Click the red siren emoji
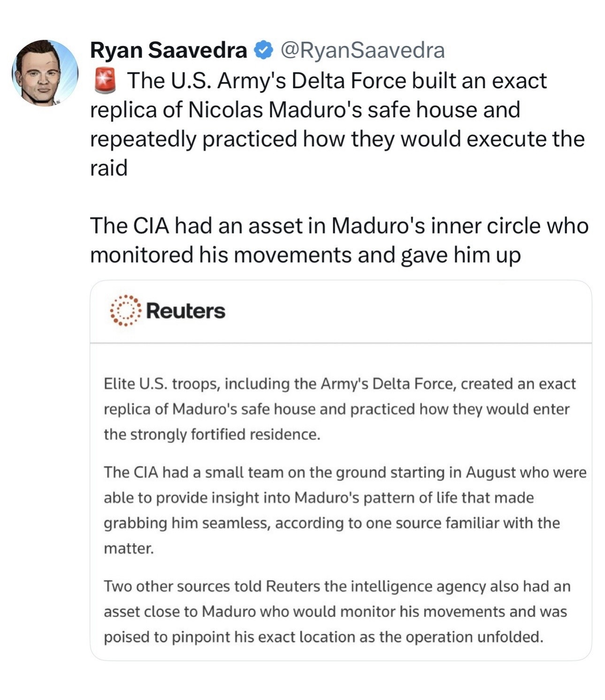 coord(105,81)
